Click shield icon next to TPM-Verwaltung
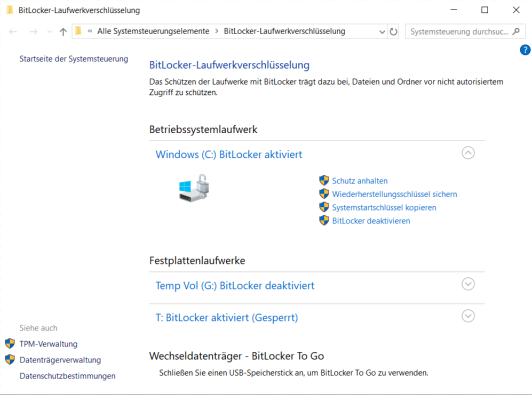The height and width of the screenshot is (395, 532). coord(10,343)
